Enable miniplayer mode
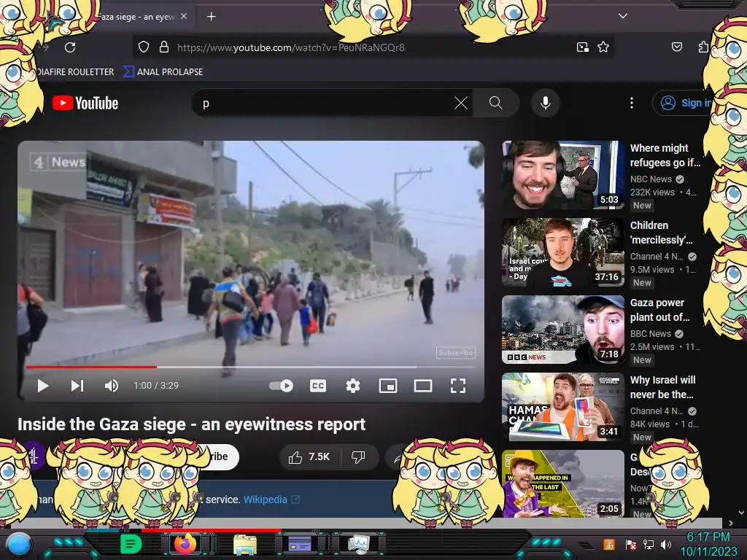 [388, 386]
